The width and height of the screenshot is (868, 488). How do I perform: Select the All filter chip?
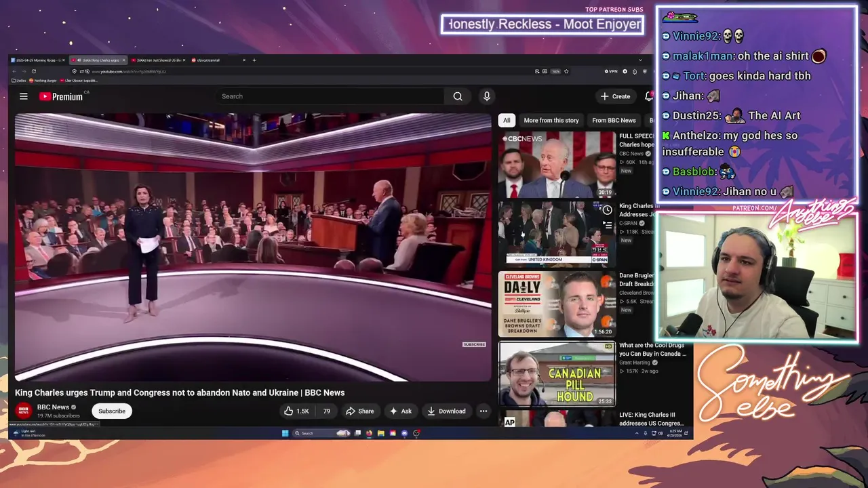(507, 120)
